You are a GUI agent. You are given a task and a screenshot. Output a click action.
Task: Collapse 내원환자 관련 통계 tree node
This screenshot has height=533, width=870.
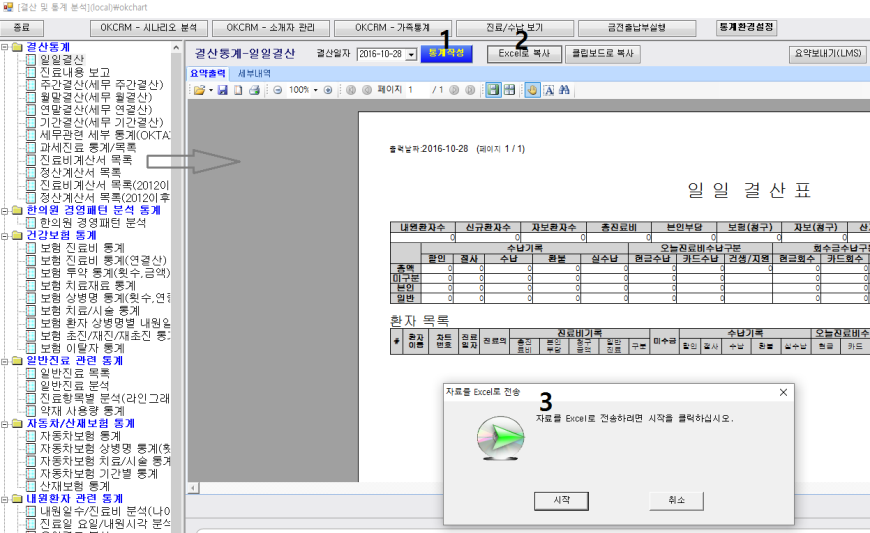tap(4, 499)
